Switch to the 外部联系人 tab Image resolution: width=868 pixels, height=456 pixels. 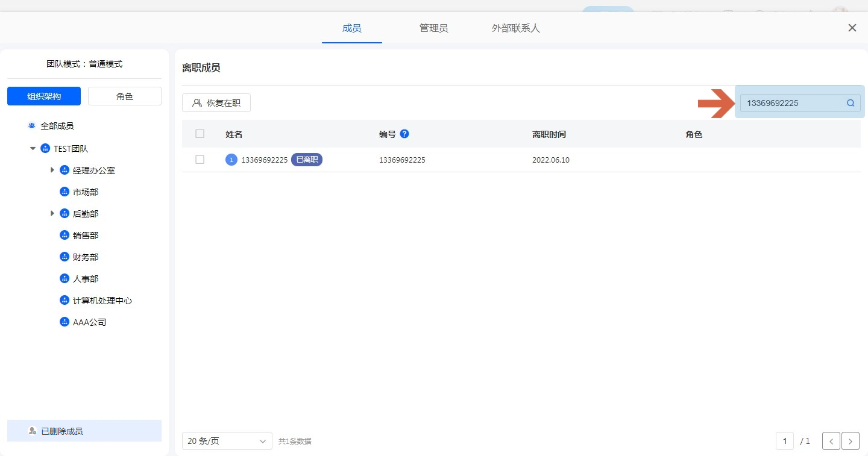click(515, 28)
